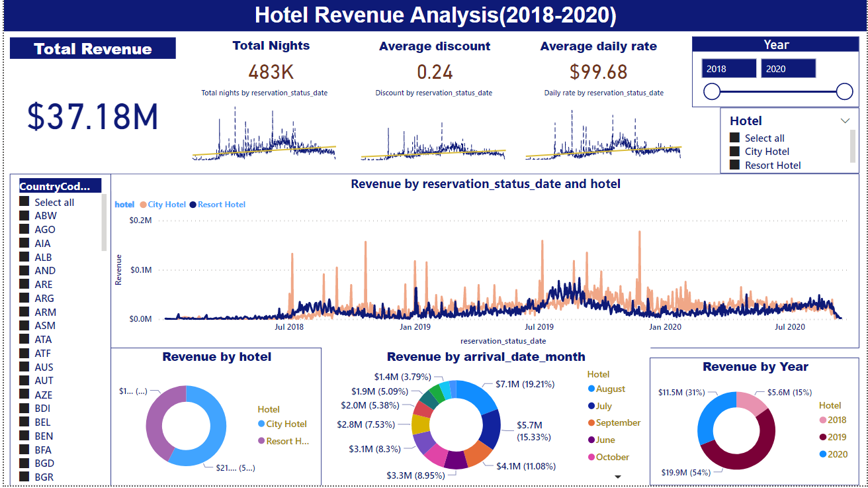Select all countries in the CountryCode slicer
Screen dimensions: 868x488
point(25,201)
